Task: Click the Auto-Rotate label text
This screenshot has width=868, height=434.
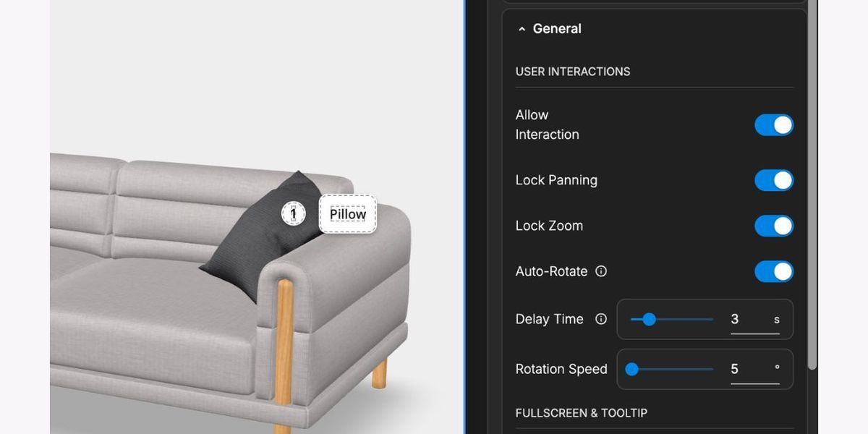Action: 551,271
